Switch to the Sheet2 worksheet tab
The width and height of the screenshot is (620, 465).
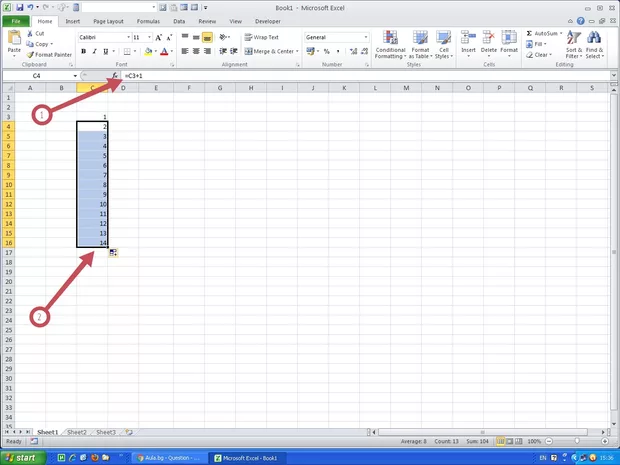pyautogui.click(x=76, y=432)
